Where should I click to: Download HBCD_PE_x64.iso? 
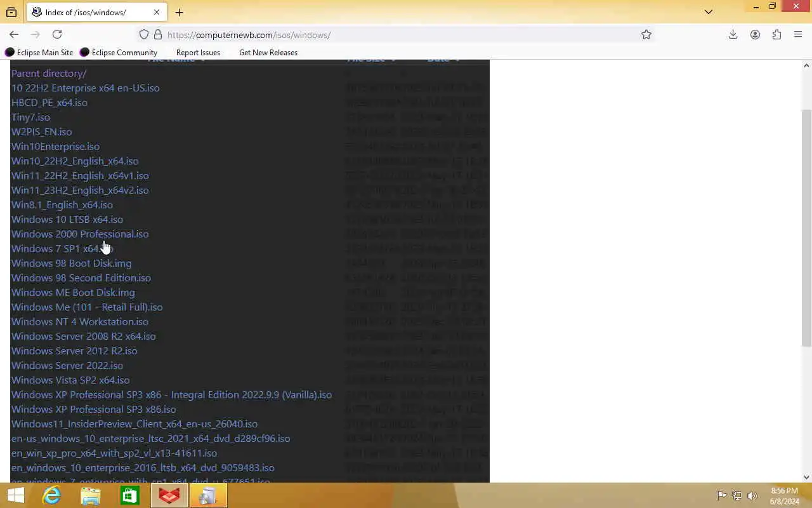click(49, 102)
